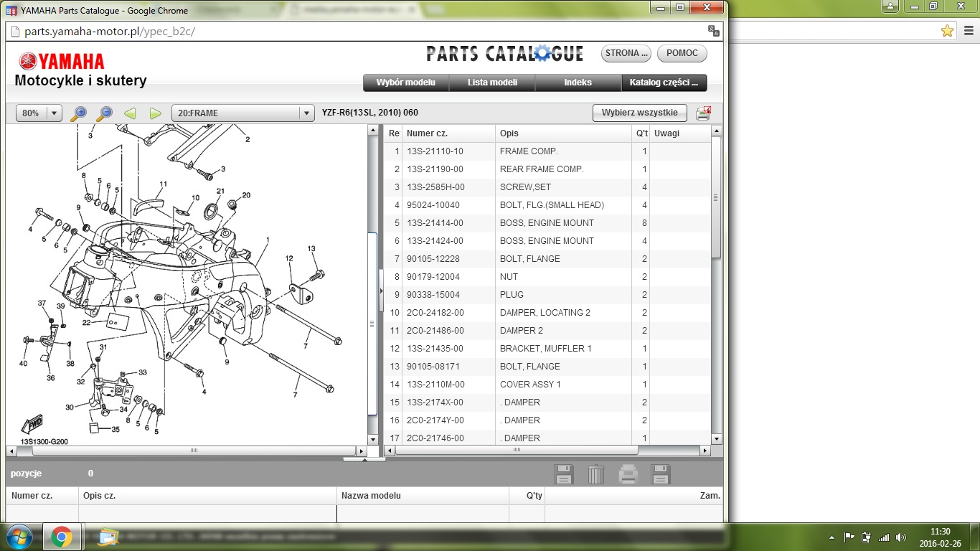Go to next diagram with right green arrow
This screenshot has width=980, height=551.
155,113
